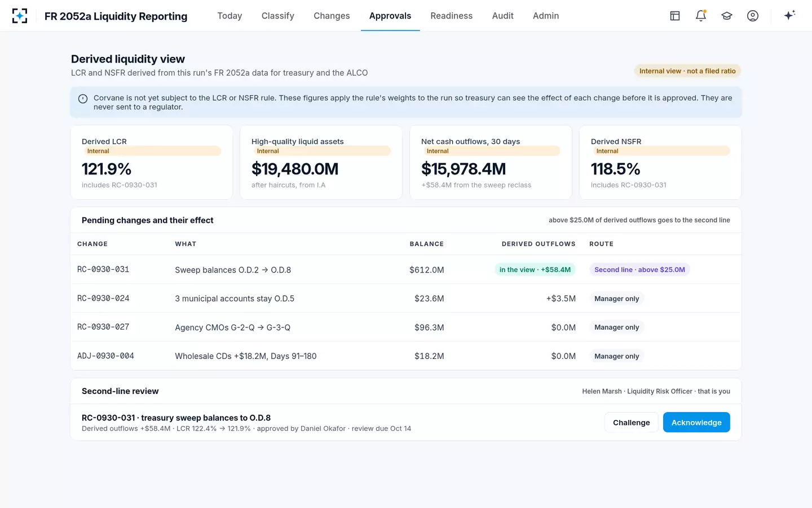Viewport: 812px width, 508px height.
Task: Select the Approvals tab
Action: (390, 16)
